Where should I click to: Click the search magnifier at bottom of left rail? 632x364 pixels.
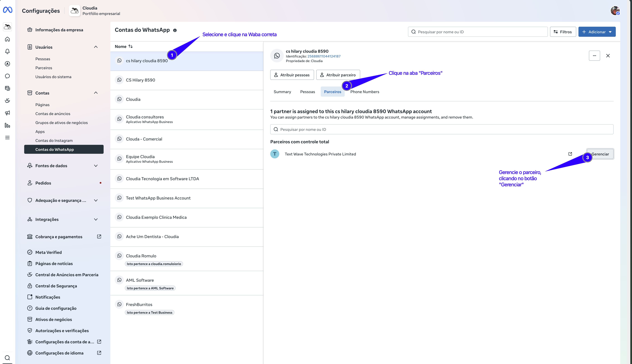pos(8,358)
